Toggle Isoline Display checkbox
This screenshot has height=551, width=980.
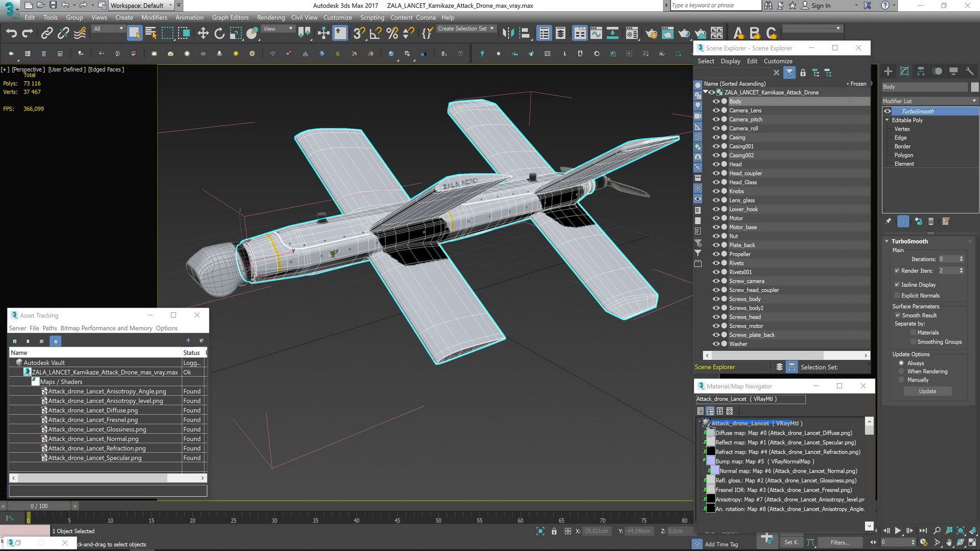click(x=897, y=285)
